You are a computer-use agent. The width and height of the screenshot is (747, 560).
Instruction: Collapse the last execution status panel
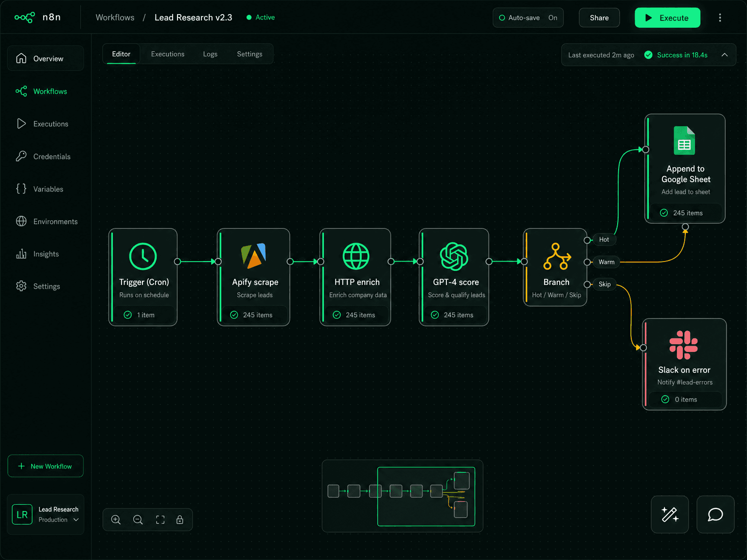725,55
